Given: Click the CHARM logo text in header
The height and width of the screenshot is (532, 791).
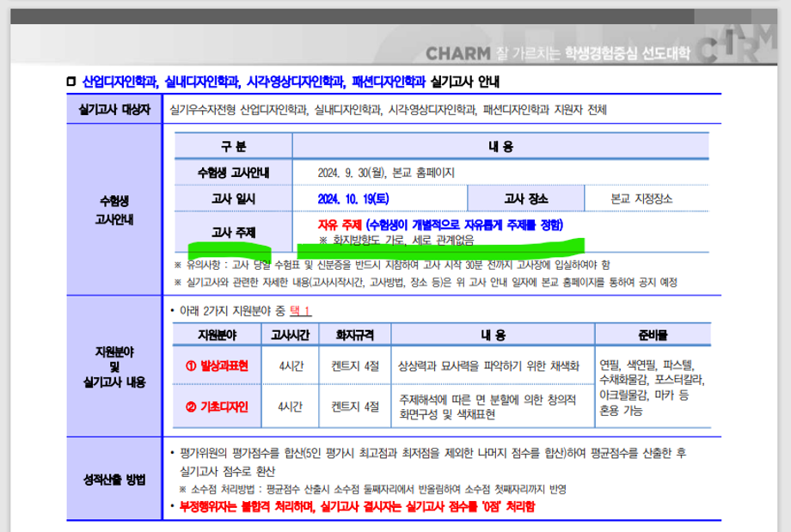Looking at the screenshot, I should click(x=458, y=52).
